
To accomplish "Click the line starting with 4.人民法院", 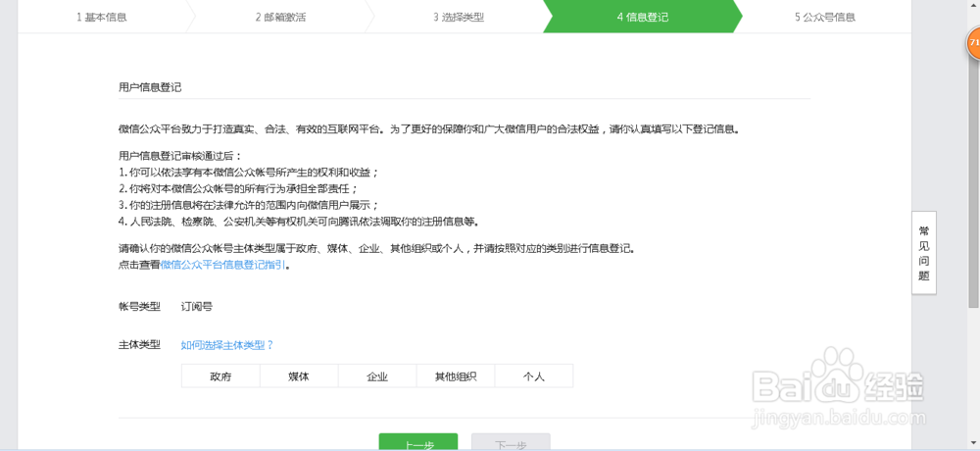I will click(299, 222).
